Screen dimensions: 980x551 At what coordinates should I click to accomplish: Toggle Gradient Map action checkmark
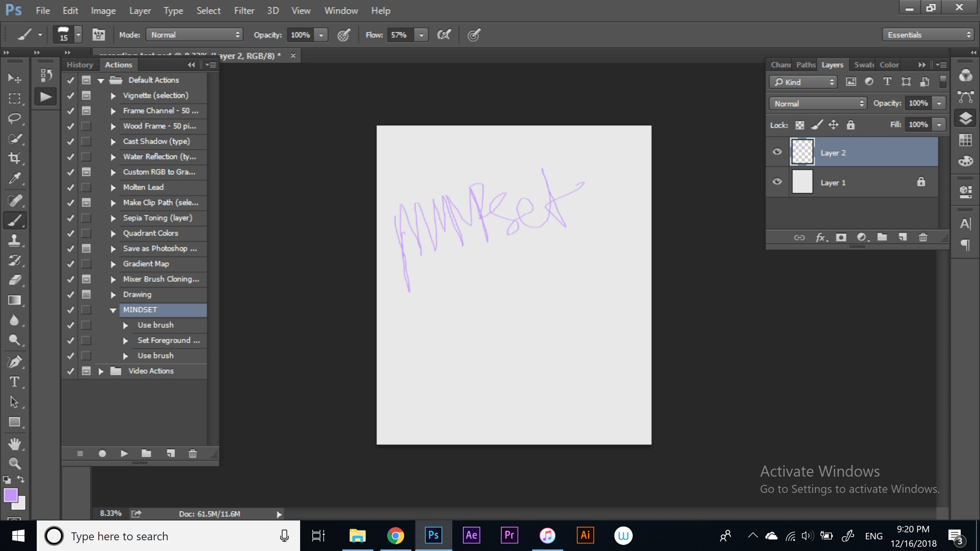point(70,264)
